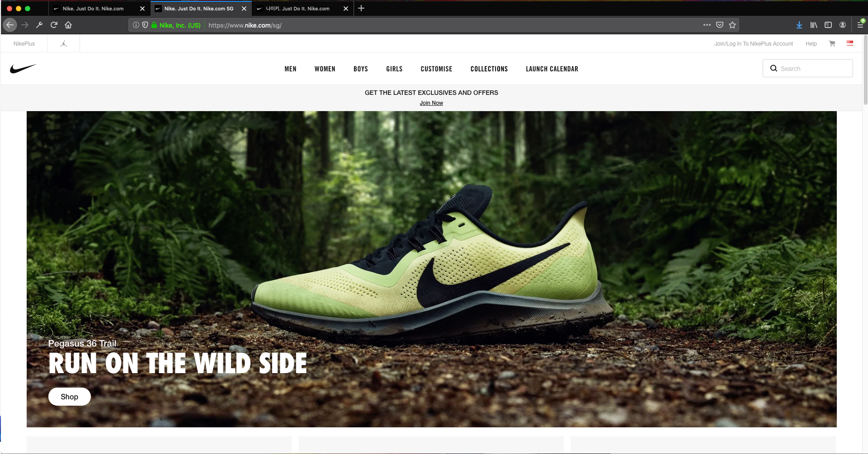Click the NikePlus link
868x454 pixels.
coord(24,44)
